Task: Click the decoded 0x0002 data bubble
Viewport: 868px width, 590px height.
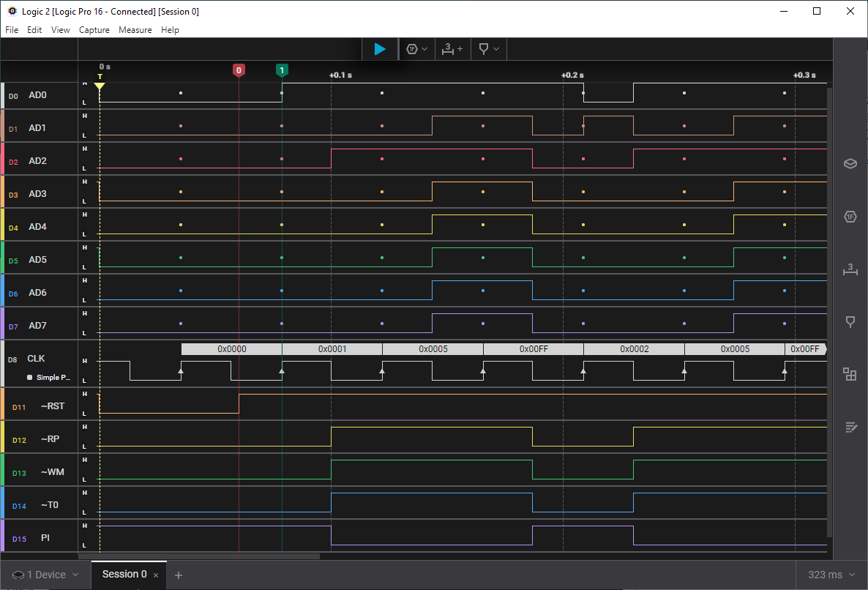Action: pos(634,349)
